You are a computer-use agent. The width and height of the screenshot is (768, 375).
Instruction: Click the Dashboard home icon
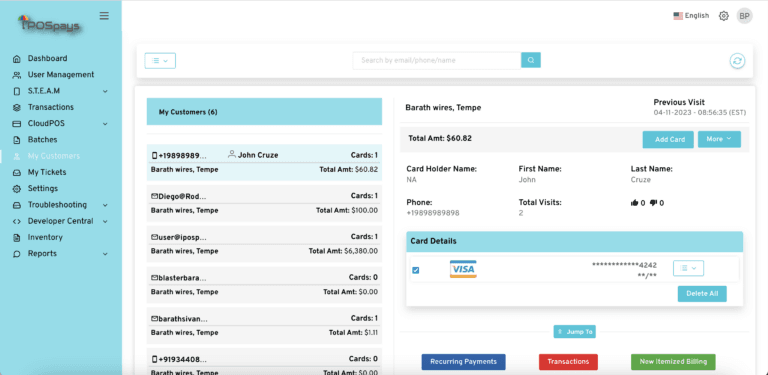[x=17, y=59]
